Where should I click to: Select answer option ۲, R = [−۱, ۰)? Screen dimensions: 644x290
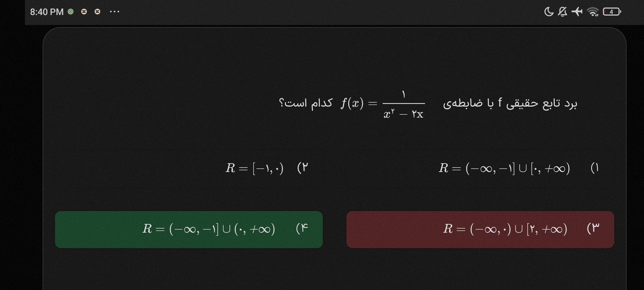point(254,168)
